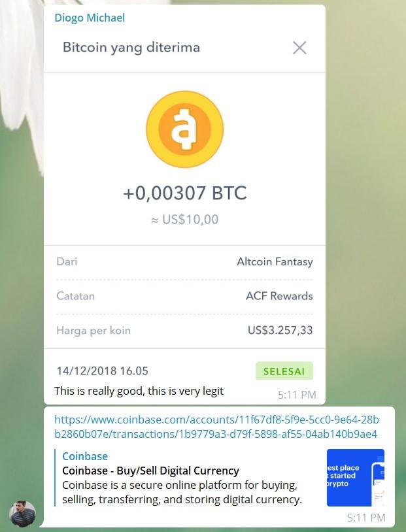Click the caption 'This is really good' text

click(139, 391)
